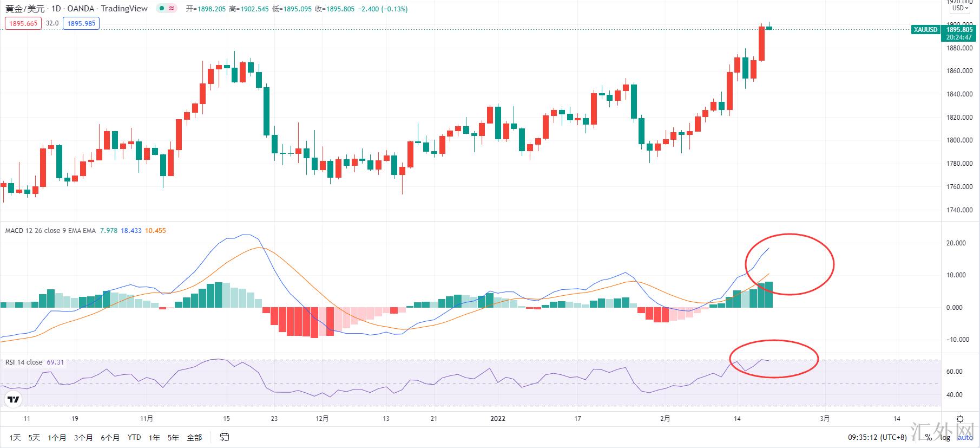The width and height of the screenshot is (980, 448).
Task: Click the 09:35:12 (UTC+8) timezone button
Action: click(x=877, y=437)
